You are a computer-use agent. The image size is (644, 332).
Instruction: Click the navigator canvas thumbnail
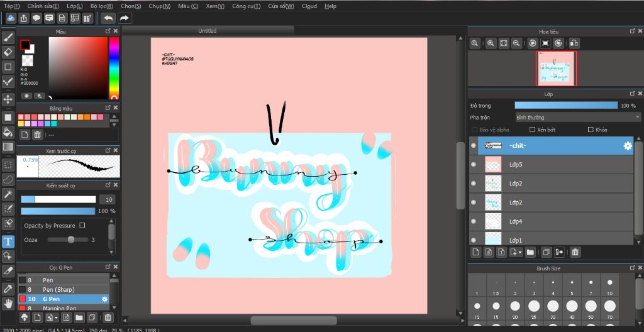(x=556, y=69)
